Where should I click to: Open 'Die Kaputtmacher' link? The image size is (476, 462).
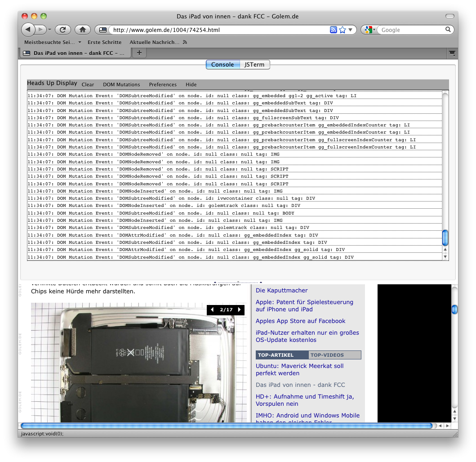[x=281, y=291]
